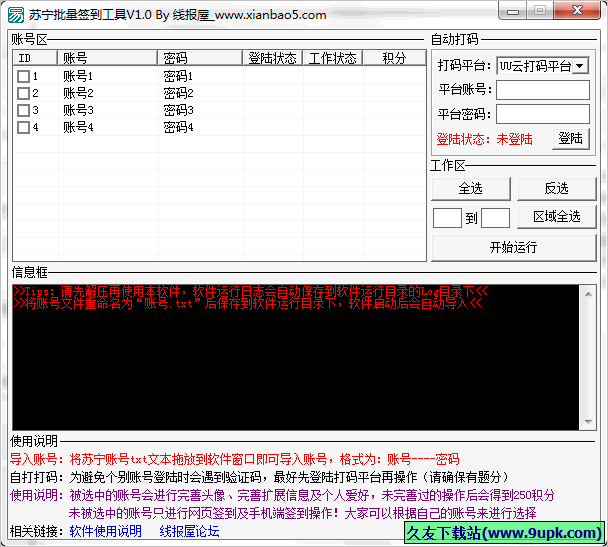Check the checkbox for account row 2

(23, 93)
